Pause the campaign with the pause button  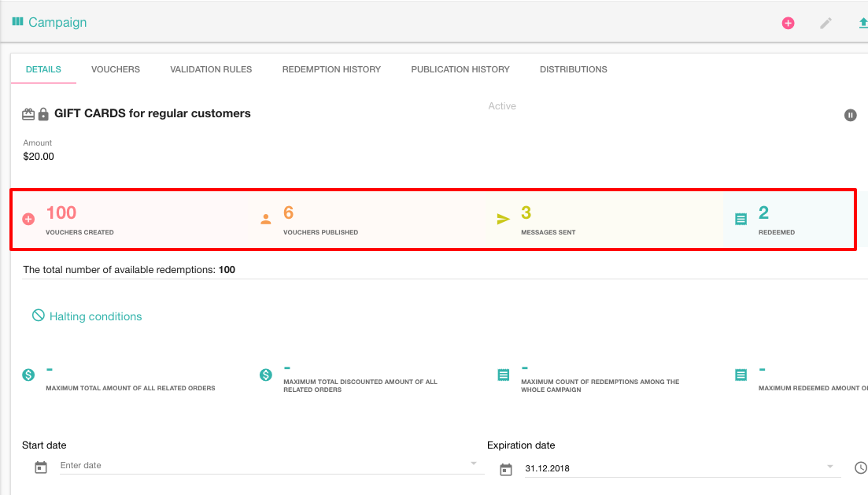pos(850,115)
